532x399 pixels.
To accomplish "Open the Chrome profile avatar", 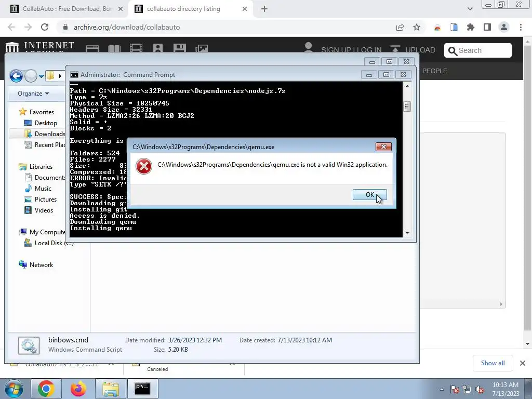I will 504,27.
